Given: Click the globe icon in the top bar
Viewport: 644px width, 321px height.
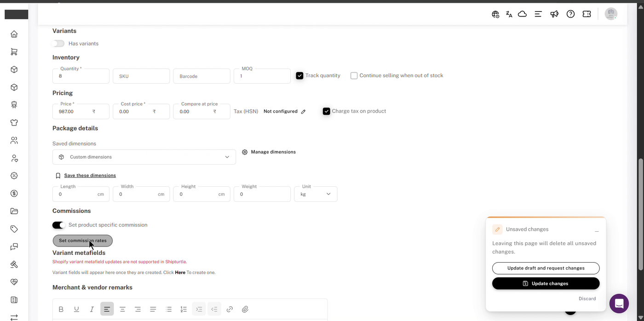Looking at the screenshot, I should coord(495,14).
